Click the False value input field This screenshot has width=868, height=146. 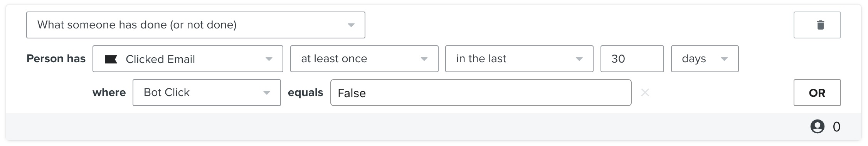pyautogui.click(x=481, y=93)
